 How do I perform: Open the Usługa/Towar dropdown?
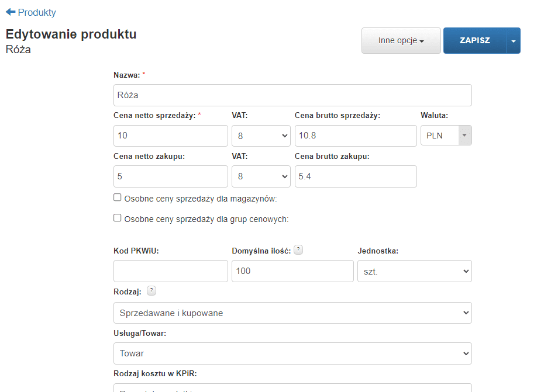point(292,353)
